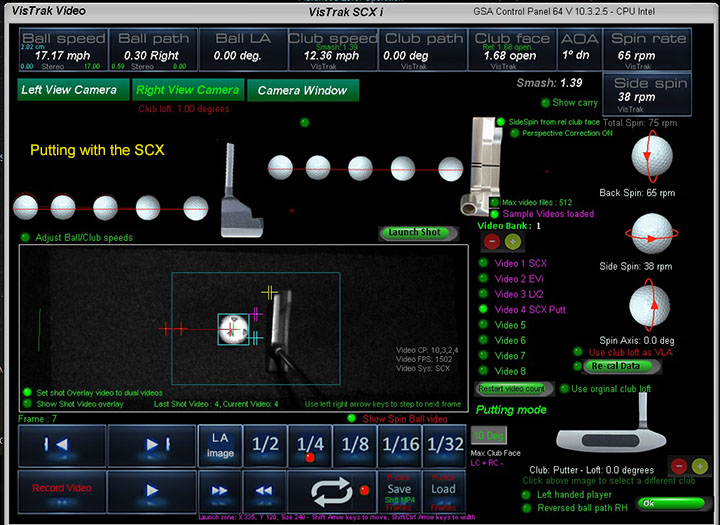The image size is (720, 525).
Task: Click the play video button
Action: (x=152, y=491)
